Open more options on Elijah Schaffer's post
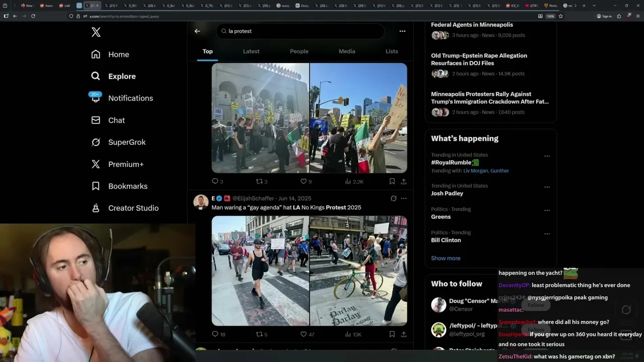Viewport: 644px width, 362px height. [x=404, y=199]
